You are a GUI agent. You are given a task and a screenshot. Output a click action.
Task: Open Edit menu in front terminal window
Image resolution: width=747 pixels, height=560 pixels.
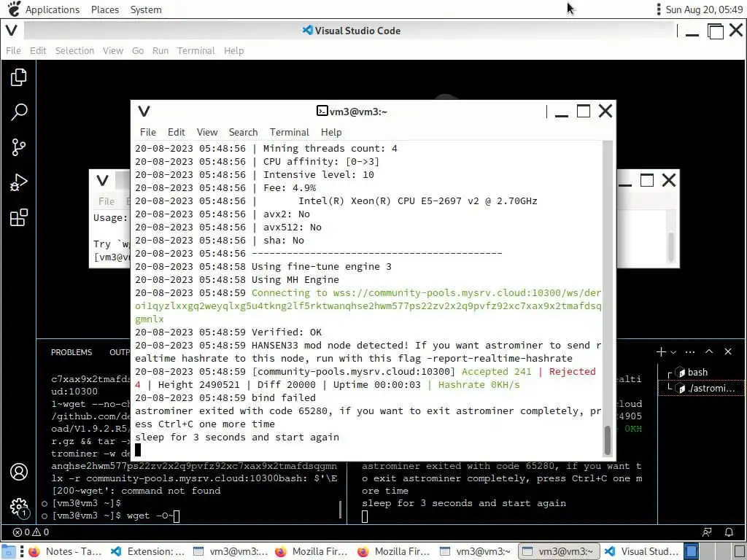pyautogui.click(x=177, y=133)
